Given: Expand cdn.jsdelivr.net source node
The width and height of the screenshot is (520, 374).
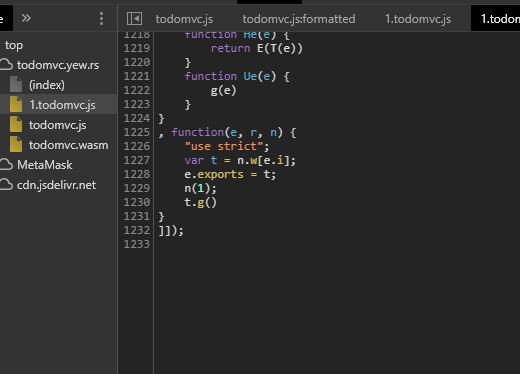Looking at the screenshot, I should [56, 185].
